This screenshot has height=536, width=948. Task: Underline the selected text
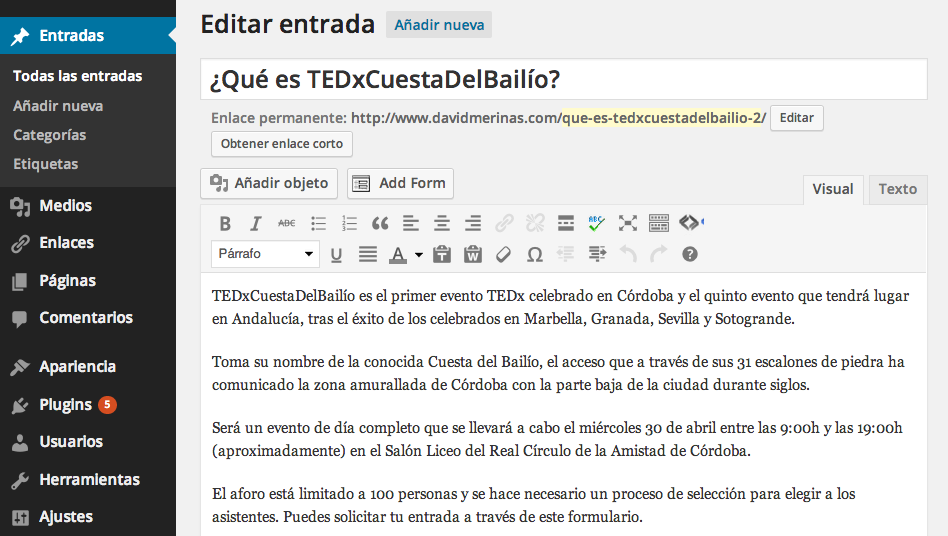click(336, 254)
